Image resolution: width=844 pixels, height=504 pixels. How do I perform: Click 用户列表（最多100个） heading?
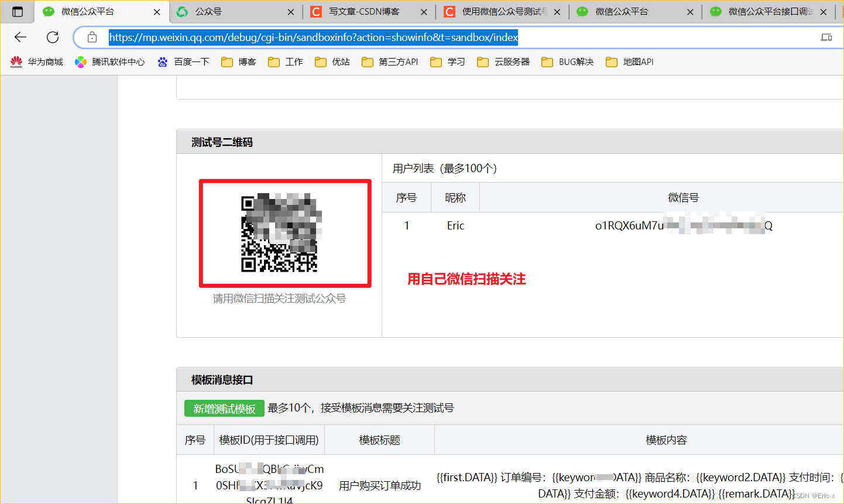click(445, 169)
